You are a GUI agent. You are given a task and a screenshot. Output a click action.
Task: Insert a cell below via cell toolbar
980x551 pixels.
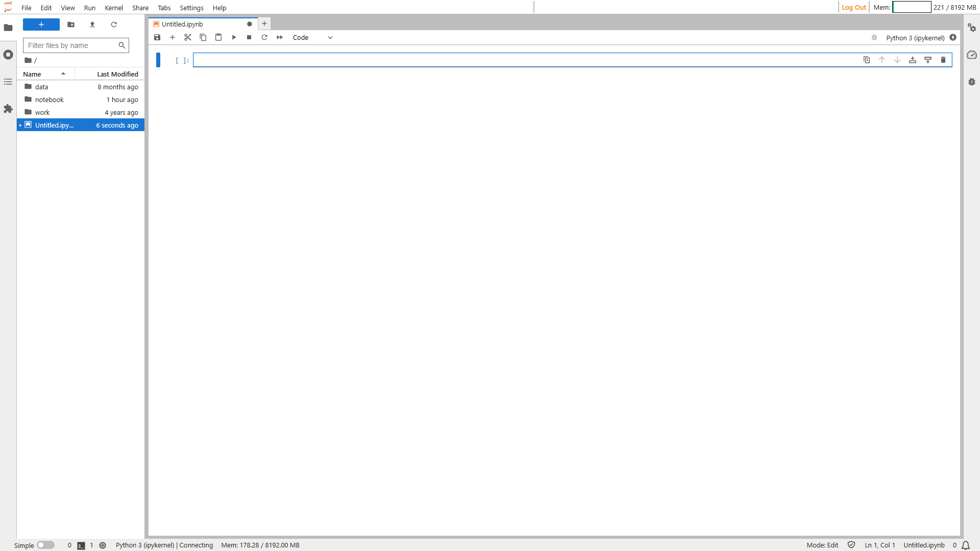click(x=928, y=60)
